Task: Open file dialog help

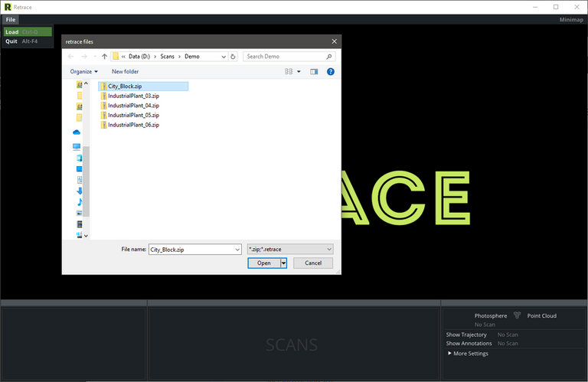Action: [331, 71]
